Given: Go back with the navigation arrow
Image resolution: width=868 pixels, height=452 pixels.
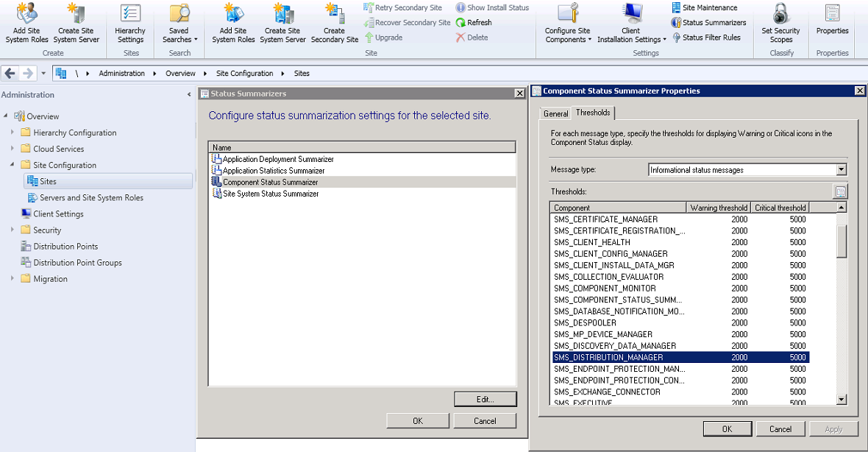Looking at the screenshot, I should pyautogui.click(x=10, y=73).
